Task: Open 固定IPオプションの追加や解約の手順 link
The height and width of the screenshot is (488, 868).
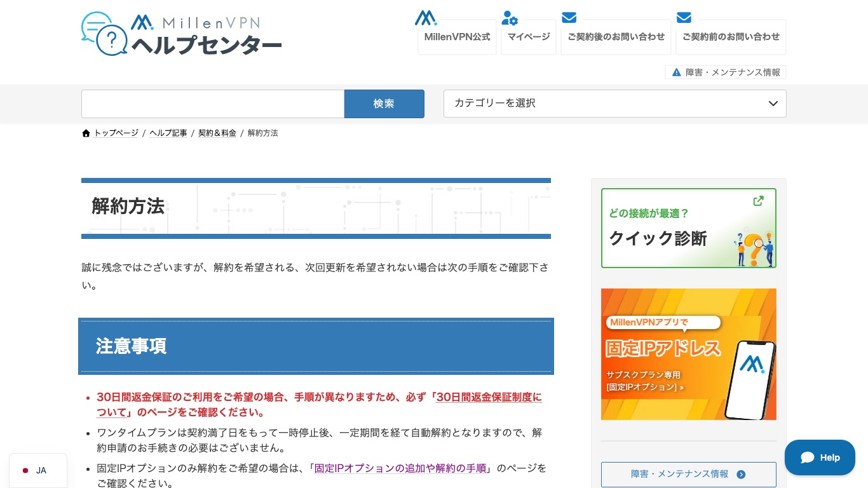Action: pyautogui.click(x=400, y=468)
